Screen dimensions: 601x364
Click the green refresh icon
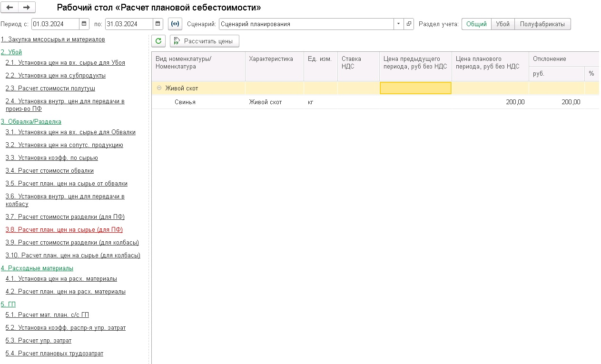[158, 41]
